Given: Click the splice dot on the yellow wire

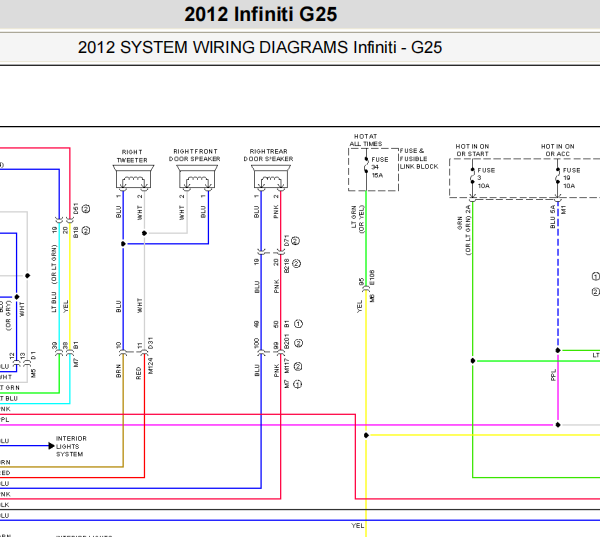Looking at the screenshot, I should (366, 435).
